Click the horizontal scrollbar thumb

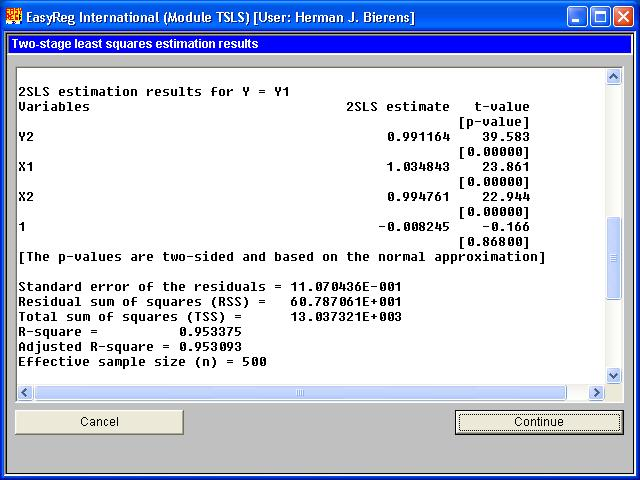[x=300, y=393]
